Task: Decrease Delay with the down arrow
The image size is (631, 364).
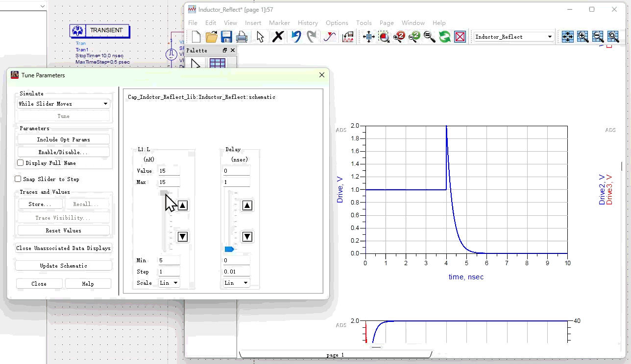Action: click(247, 237)
